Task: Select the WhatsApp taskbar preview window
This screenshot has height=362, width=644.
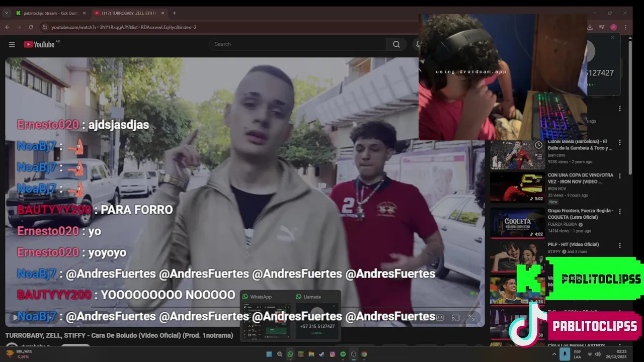Action: [x=266, y=316]
